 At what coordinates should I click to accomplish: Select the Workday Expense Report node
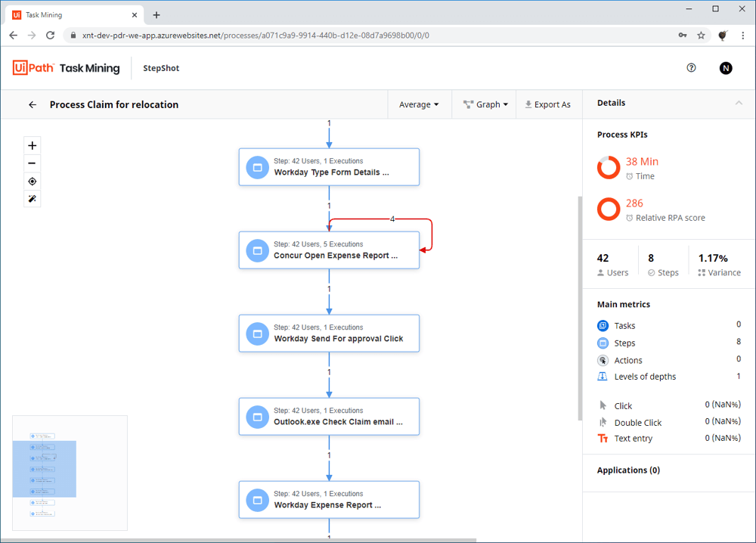coord(329,500)
